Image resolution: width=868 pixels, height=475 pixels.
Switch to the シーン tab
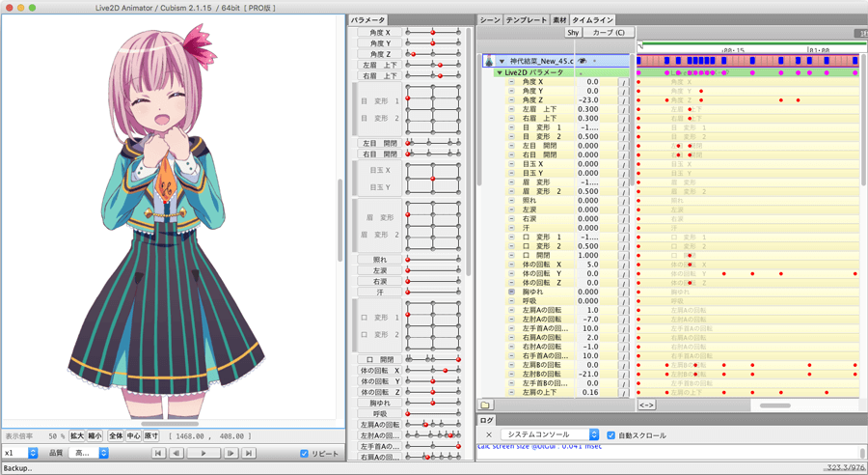coord(490,20)
